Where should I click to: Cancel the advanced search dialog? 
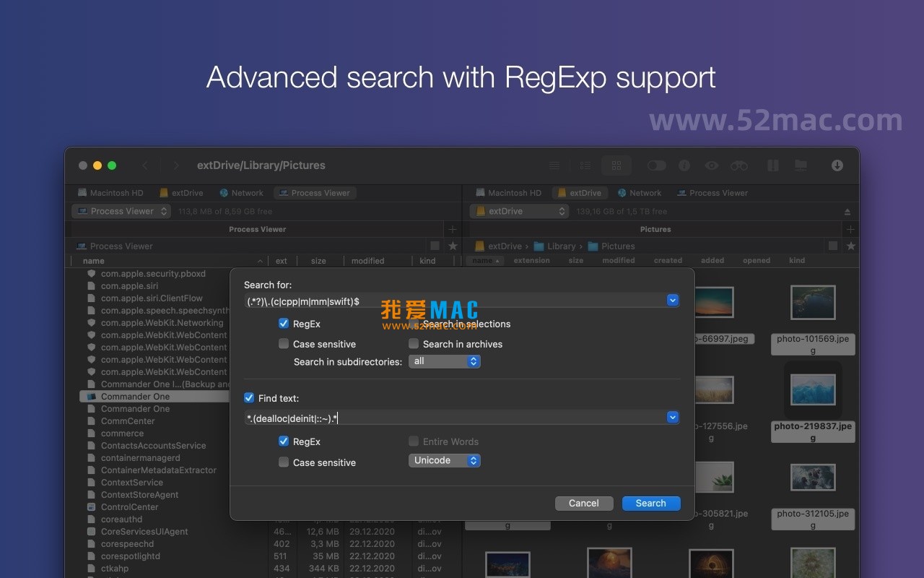[x=584, y=503]
